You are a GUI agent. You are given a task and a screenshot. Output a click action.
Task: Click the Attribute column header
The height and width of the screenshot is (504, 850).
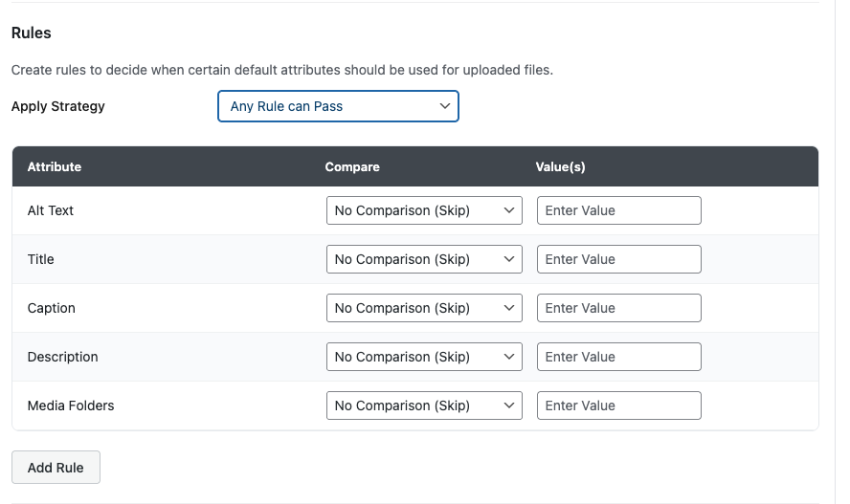55,166
